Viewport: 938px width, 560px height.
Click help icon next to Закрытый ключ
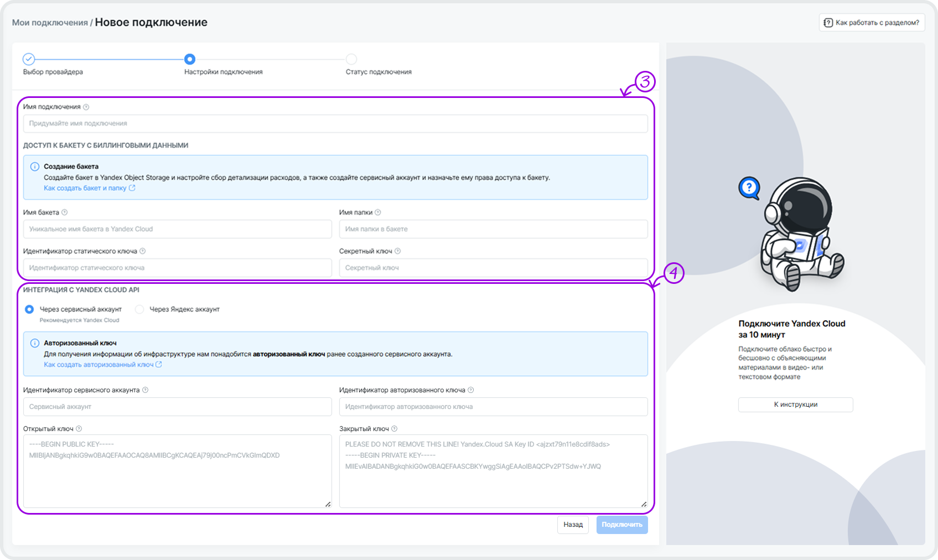click(x=395, y=429)
